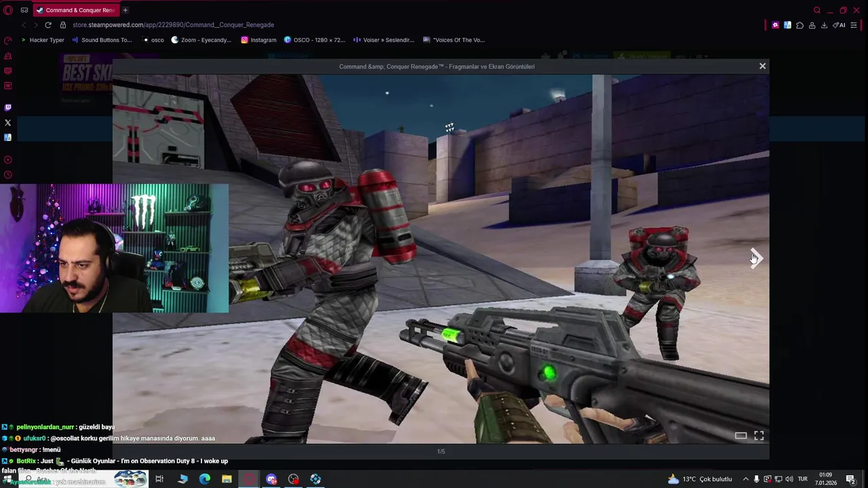
Task: Reload the current Steam page
Action: click(47, 25)
